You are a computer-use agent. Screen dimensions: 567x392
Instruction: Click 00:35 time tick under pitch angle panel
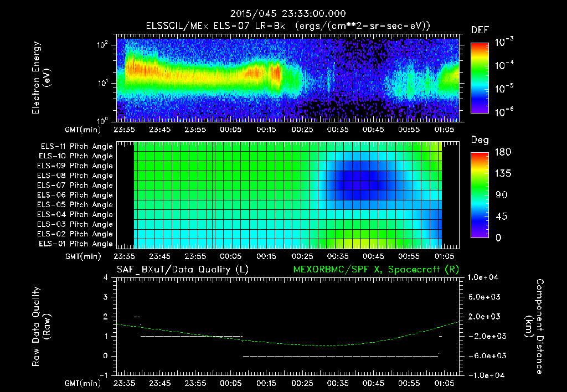coord(338,256)
